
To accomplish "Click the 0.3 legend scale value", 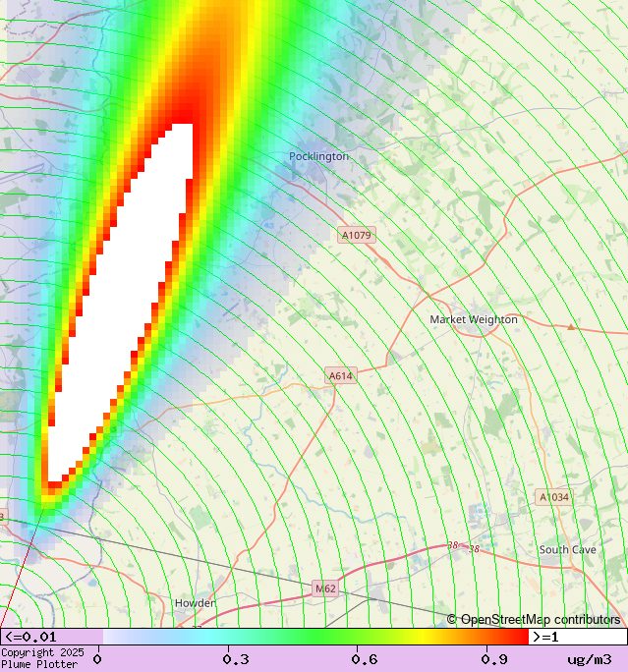I will (x=235, y=659).
